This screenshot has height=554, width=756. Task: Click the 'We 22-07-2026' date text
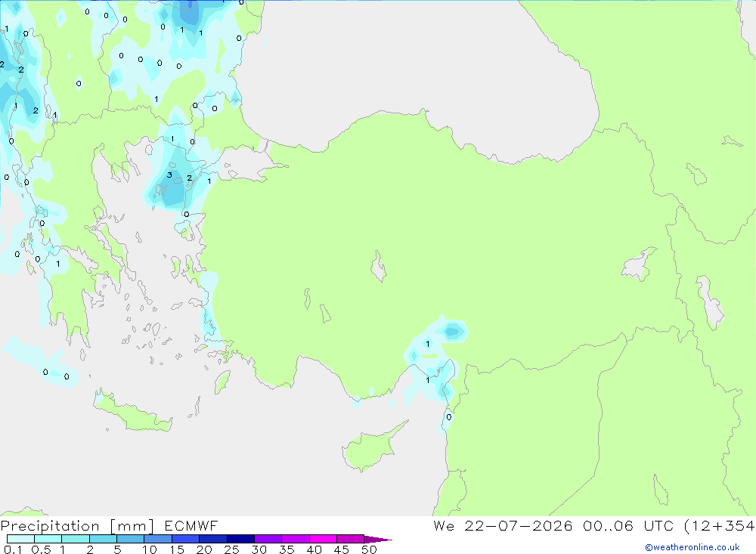[x=503, y=525]
